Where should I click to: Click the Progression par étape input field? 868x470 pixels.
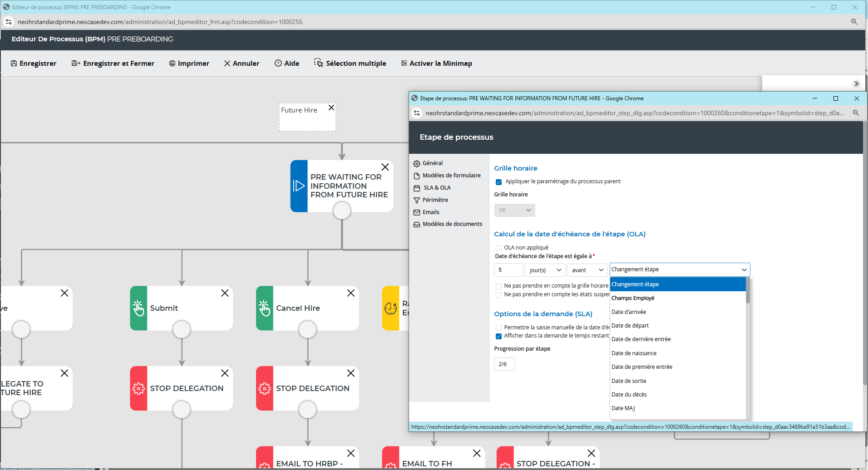504,364
